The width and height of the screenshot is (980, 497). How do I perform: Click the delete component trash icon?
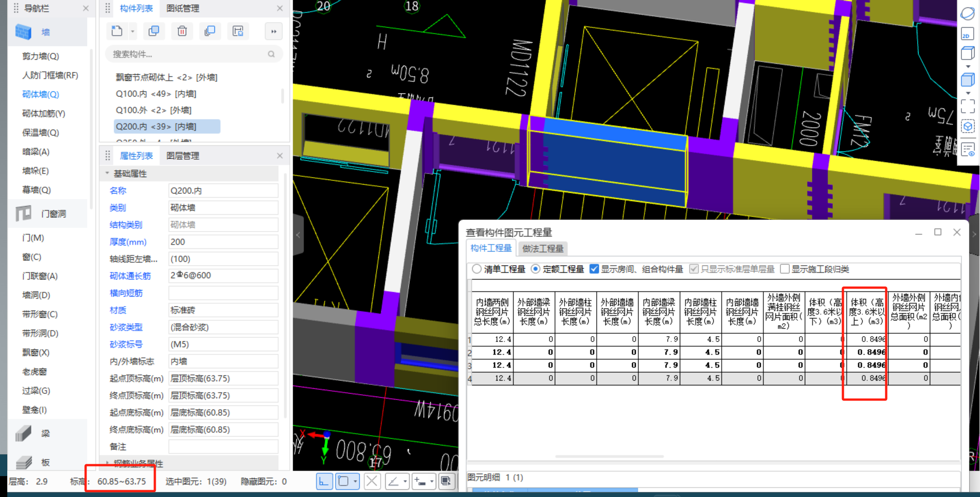pos(182,31)
